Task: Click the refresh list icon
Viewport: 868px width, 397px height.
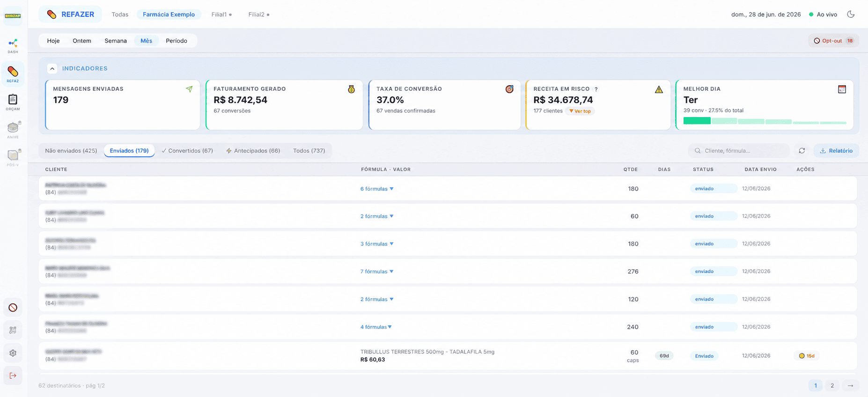Action: (x=802, y=151)
